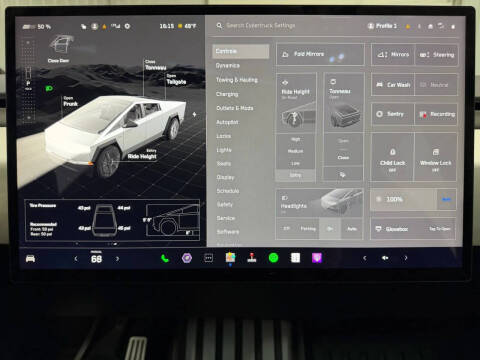The height and width of the screenshot is (360, 480).
Task: Open the Schedule settings tab
Action: (x=228, y=191)
